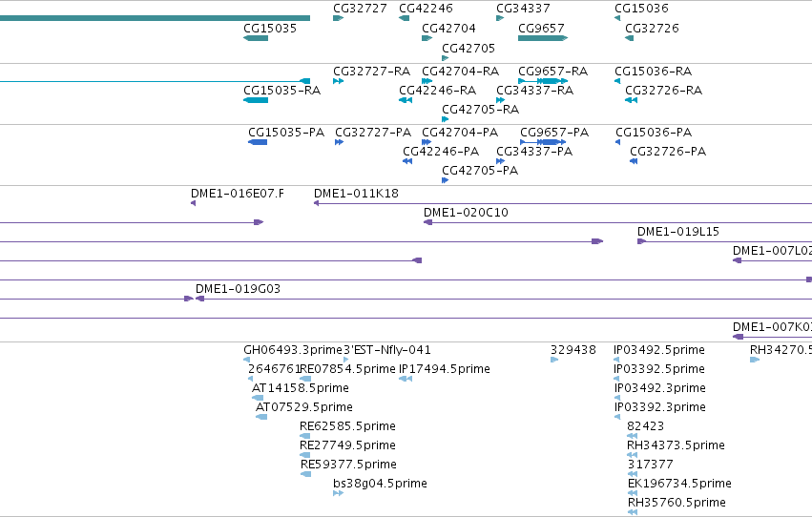Click the CG42246-PA protein label

click(x=441, y=151)
